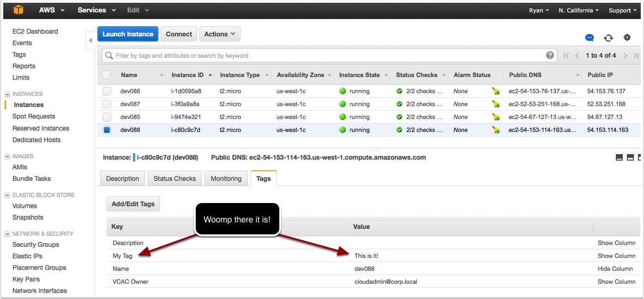Click the Launch Instance button
The width and height of the screenshot is (644, 299).
click(128, 34)
